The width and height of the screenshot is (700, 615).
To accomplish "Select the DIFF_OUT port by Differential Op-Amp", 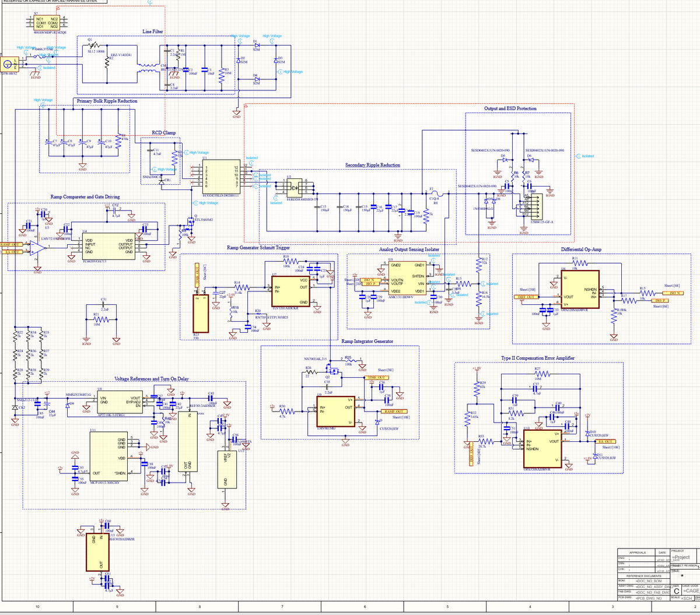I will [x=527, y=297].
